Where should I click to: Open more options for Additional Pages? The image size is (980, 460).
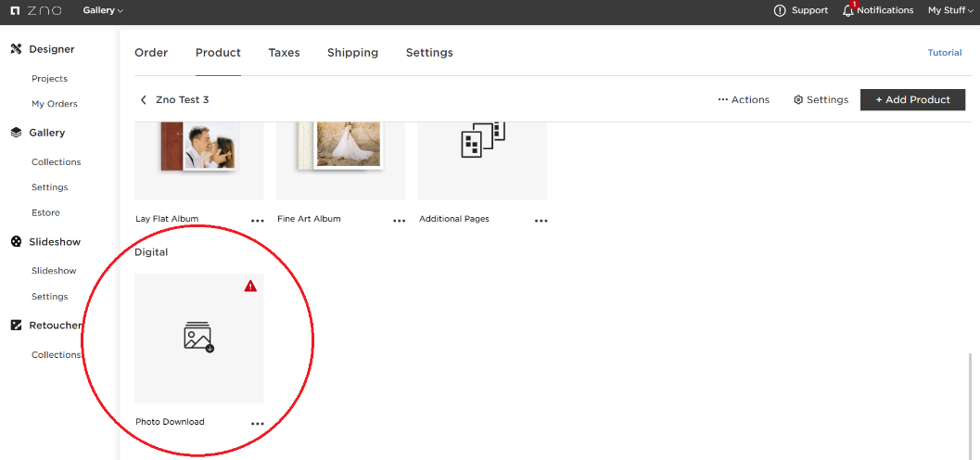click(x=541, y=221)
